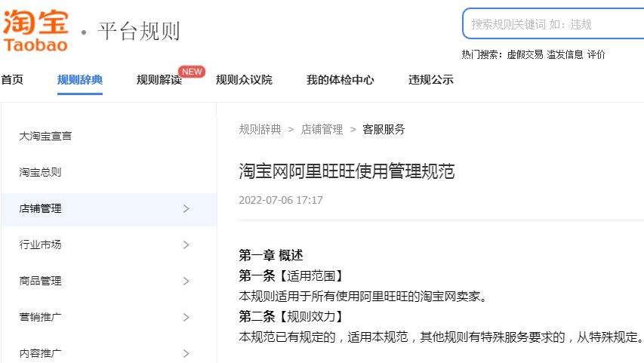Click hot search term 滥发信息

click(565, 54)
